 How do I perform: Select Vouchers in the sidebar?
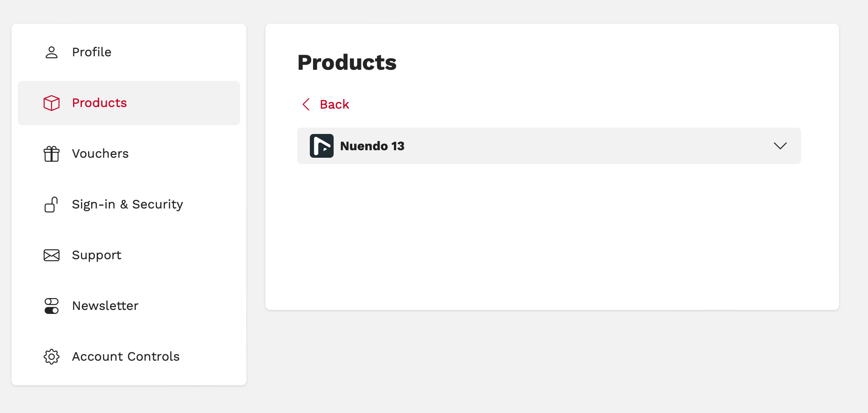100,154
